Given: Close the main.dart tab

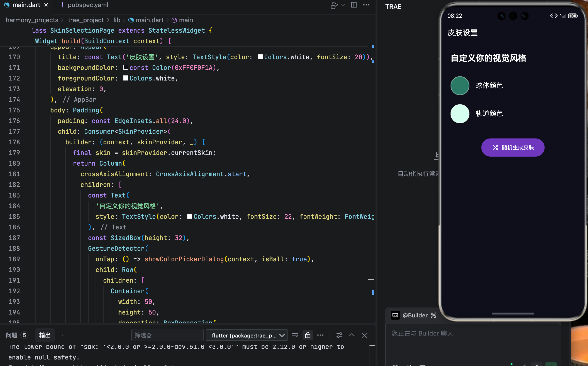Looking at the screenshot, I should pos(46,5).
